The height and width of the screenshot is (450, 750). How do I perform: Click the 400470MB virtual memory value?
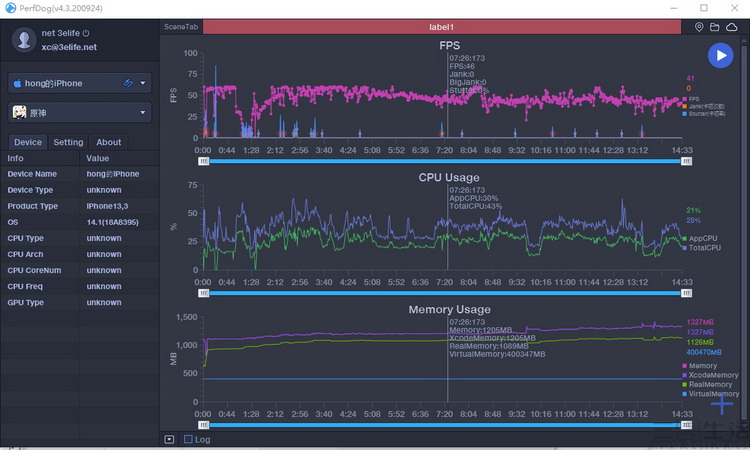point(704,352)
